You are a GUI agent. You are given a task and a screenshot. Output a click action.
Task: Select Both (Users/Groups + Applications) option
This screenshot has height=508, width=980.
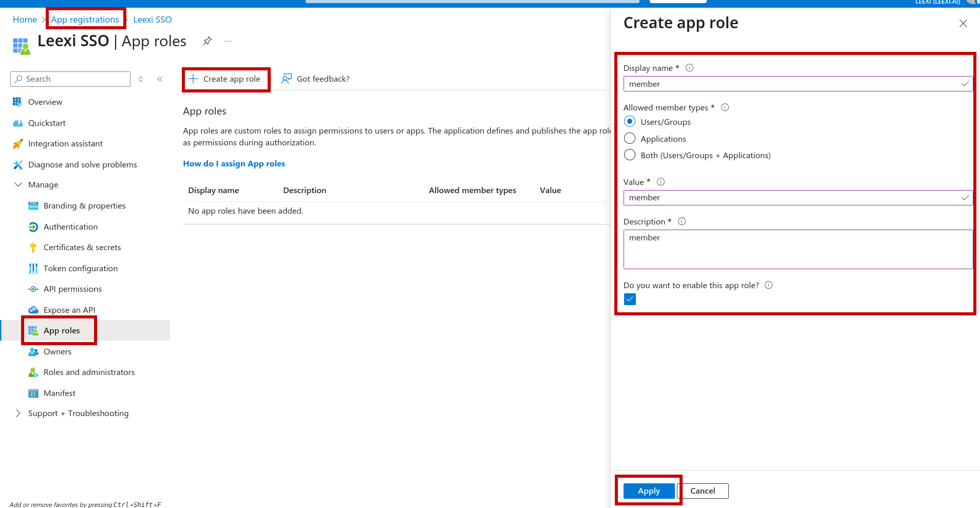point(630,155)
